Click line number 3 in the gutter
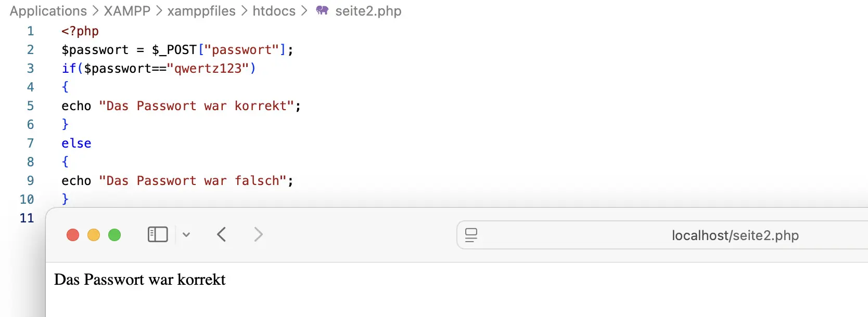The height and width of the screenshot is (317, 868). 30,69
